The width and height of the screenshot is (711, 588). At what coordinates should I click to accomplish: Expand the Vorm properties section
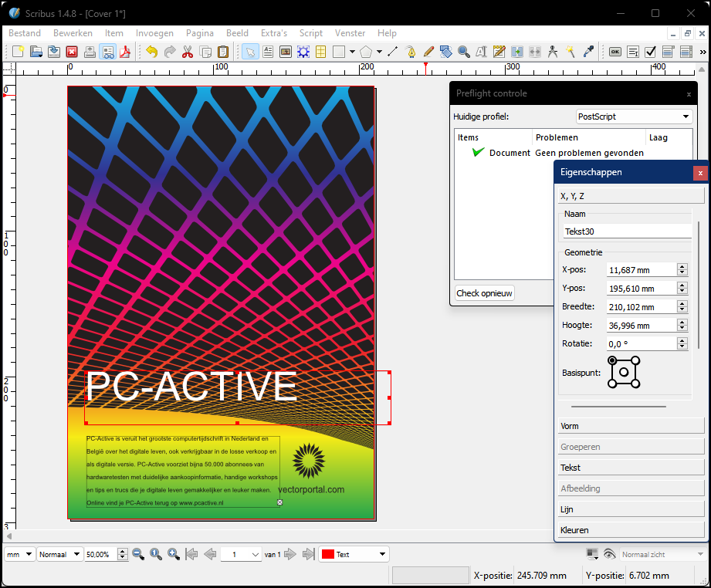pos(631,426)
